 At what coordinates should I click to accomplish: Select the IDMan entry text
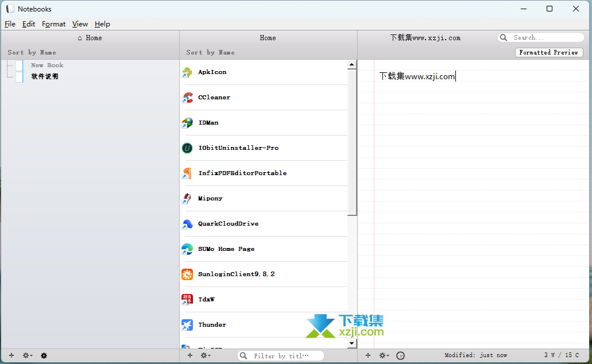click(x=208, y=123)
